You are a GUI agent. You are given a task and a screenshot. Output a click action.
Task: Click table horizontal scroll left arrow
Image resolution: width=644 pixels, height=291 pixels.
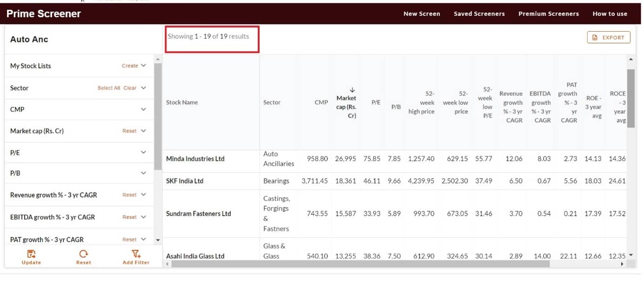coord(168,264)
